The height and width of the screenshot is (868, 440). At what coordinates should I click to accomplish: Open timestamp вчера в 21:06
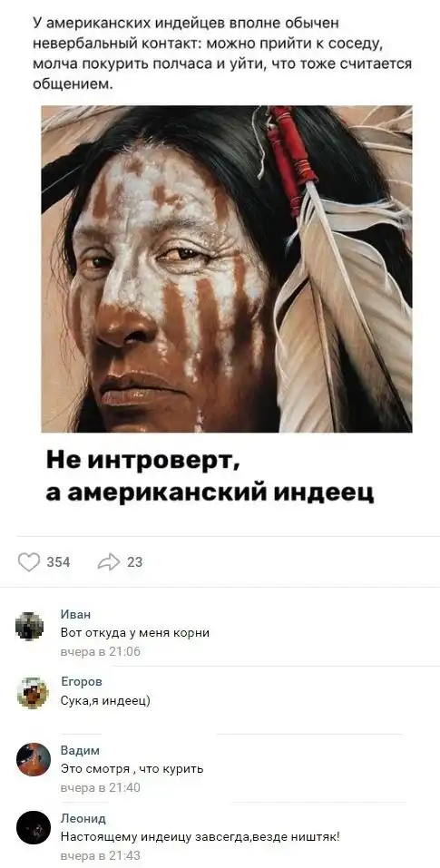100,651
